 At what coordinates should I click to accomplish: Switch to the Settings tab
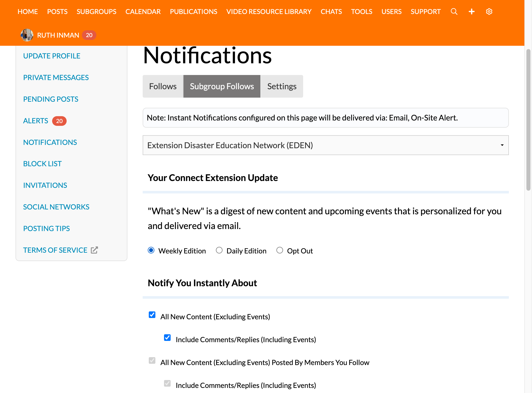click(x=282, y=86)
